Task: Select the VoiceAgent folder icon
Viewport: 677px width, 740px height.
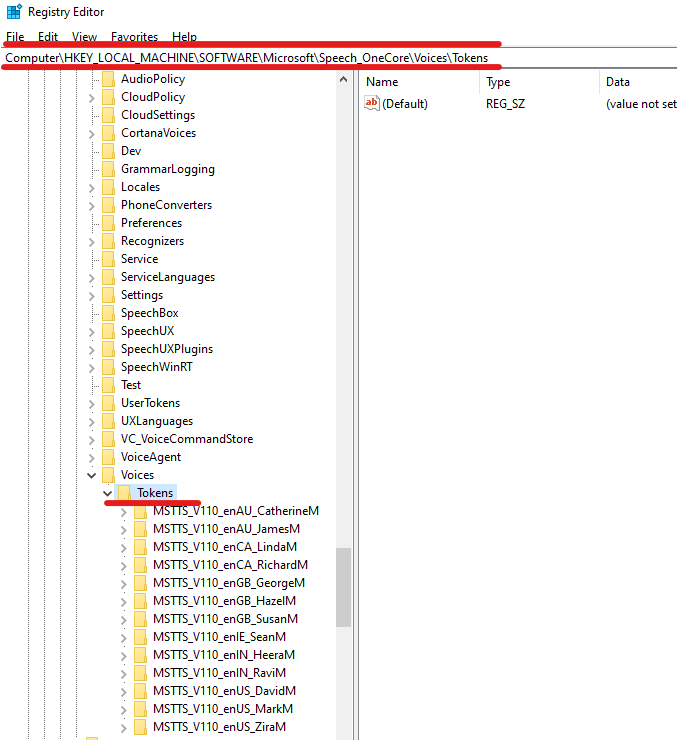Action: pos(109,457)
